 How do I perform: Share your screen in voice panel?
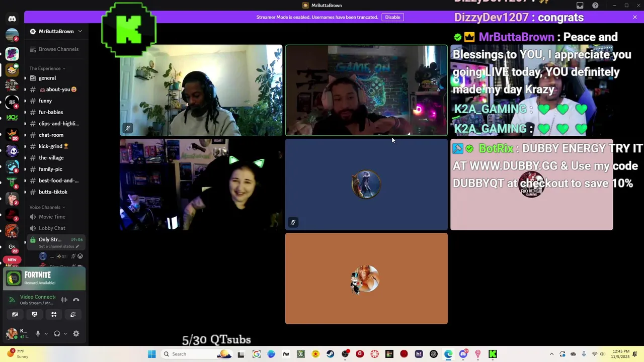tap(34, 314)
